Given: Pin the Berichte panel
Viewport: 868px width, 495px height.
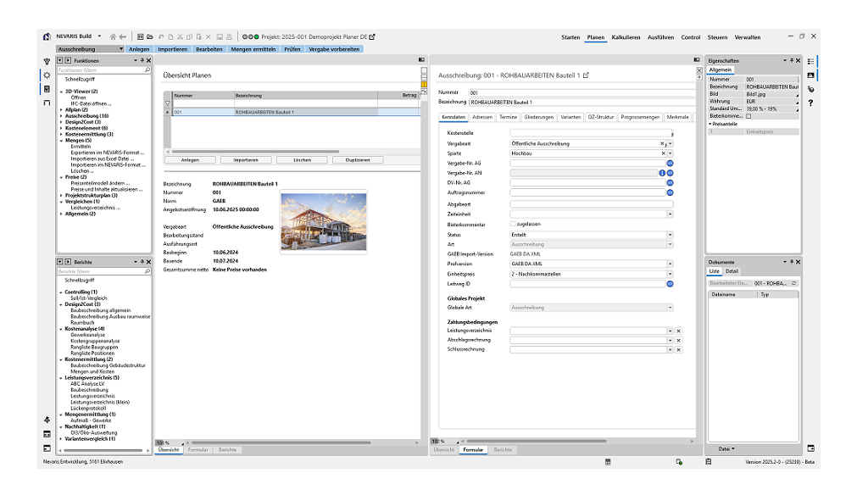Looking at the screenshot, I should click(141, 262).
